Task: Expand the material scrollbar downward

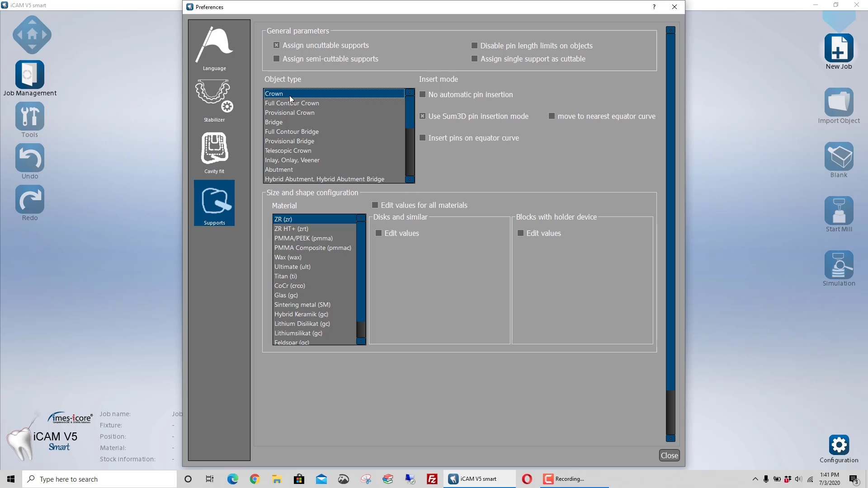Action: pyautogui.click(x=361, y=342)
